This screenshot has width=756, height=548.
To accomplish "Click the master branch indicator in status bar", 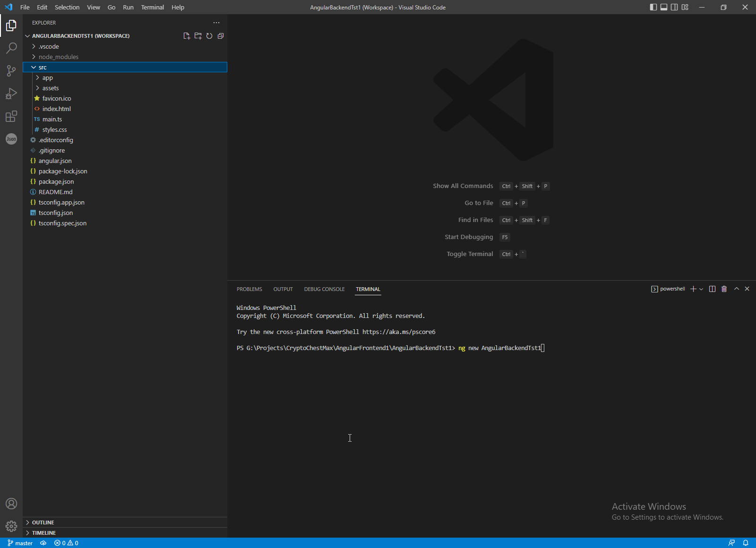I will point(20,543).
